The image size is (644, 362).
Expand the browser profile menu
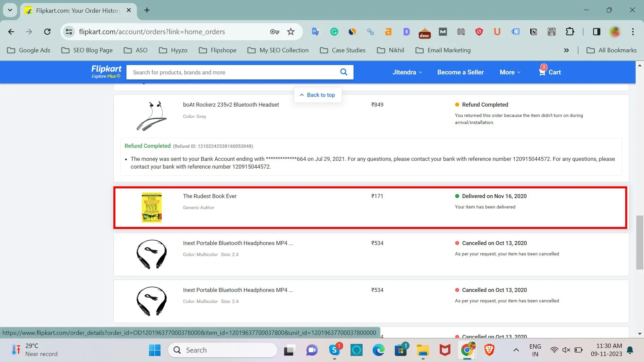click(616, 32)
